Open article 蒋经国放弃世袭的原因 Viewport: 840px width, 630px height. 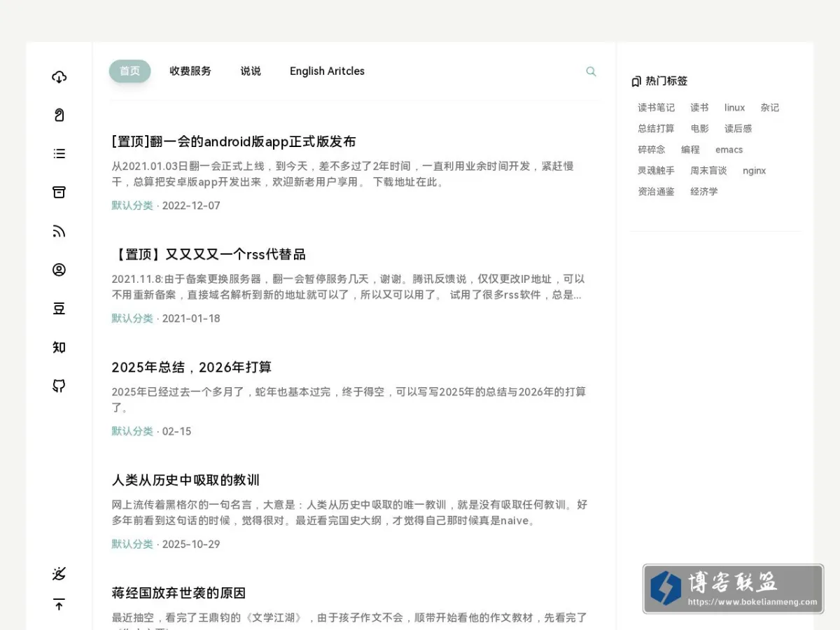coord(178,593)
